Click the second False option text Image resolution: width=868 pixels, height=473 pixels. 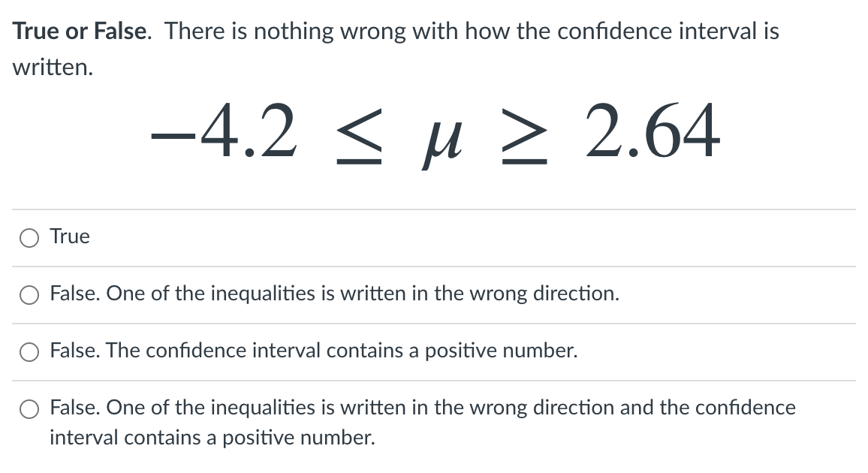pyautogui.click(x=333, y=294)
